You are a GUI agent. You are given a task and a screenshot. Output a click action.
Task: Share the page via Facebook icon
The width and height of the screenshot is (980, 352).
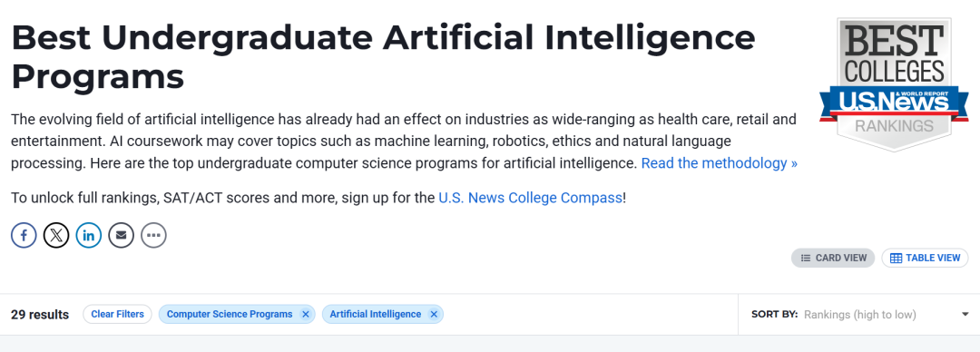pyautogui.click(x=24, y=236)
